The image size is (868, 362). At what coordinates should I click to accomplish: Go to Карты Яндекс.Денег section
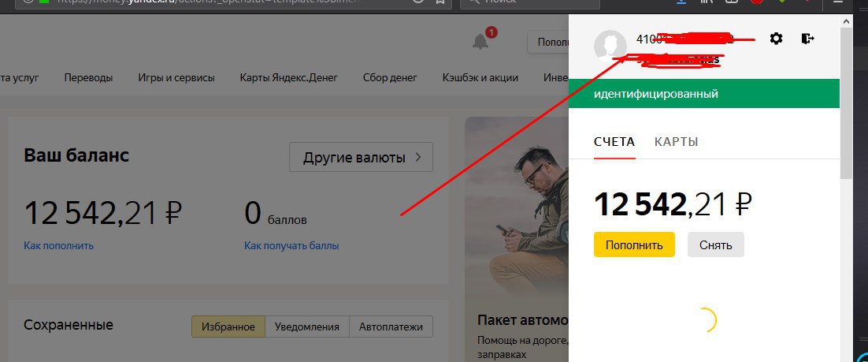point(289,77)
